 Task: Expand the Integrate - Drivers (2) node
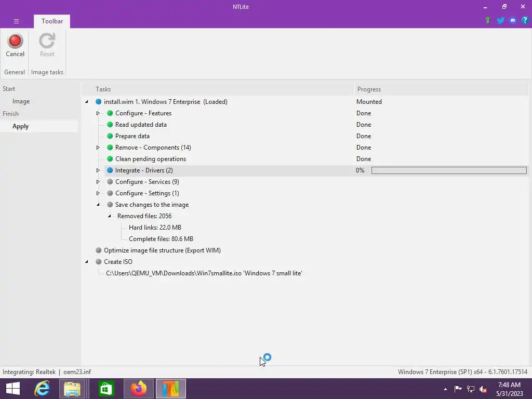(98, 170)
